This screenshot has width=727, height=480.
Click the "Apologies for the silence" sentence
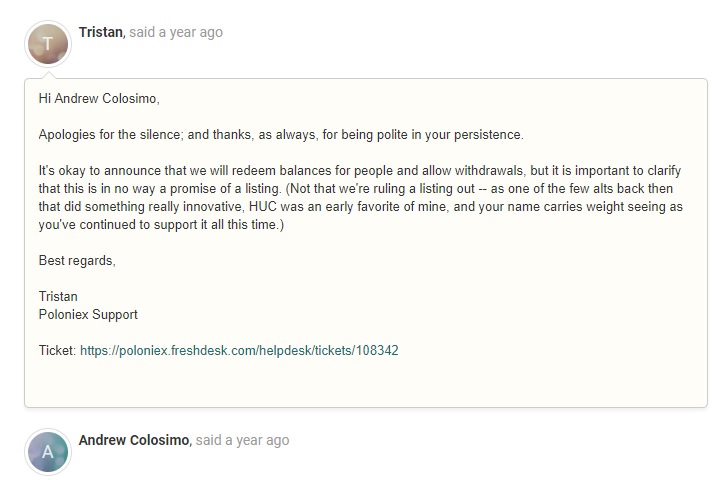(x=281, y=134)
